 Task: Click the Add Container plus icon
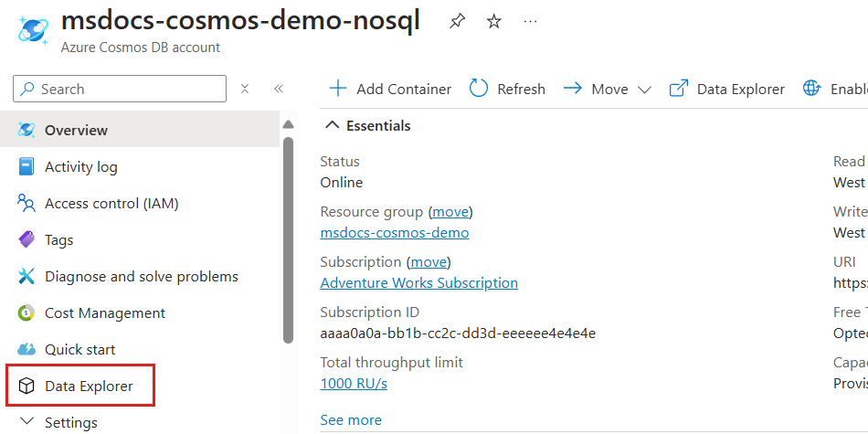coord(338,89)
